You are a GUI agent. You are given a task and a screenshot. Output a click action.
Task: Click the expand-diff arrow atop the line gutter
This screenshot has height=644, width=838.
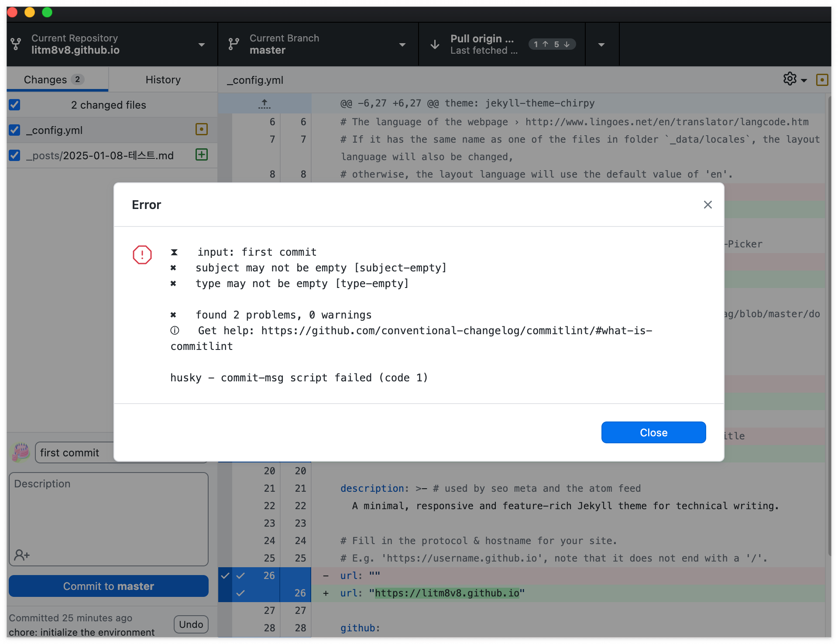pos(264,103)
